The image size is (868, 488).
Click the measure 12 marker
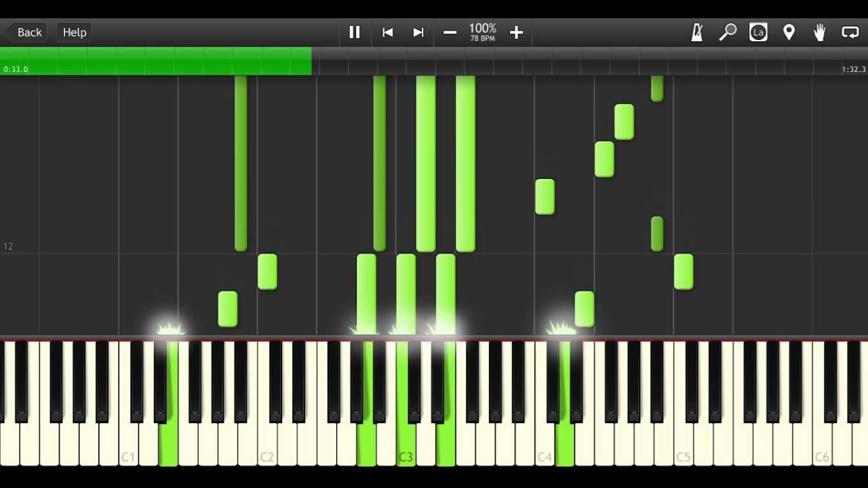[x=8, y=247]
